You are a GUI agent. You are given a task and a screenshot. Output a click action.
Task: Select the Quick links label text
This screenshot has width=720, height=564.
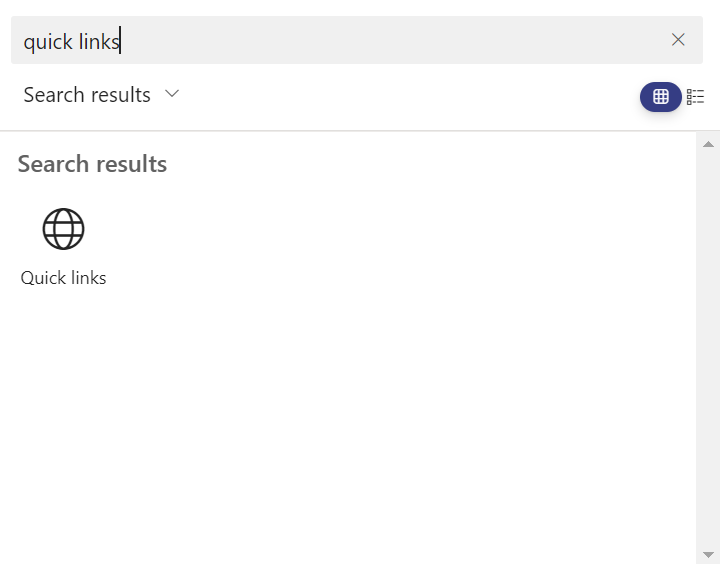tap(63, 278)
